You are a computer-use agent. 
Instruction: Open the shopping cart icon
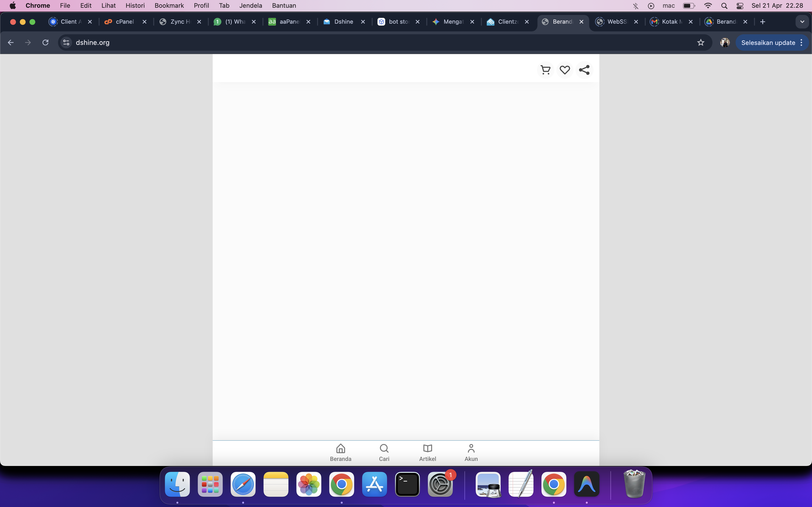546,70
